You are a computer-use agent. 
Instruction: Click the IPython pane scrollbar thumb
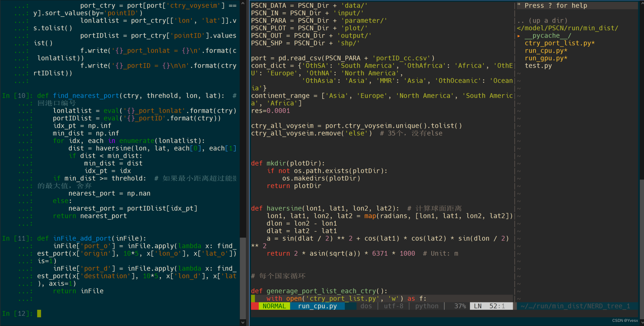tap(243, 278)
